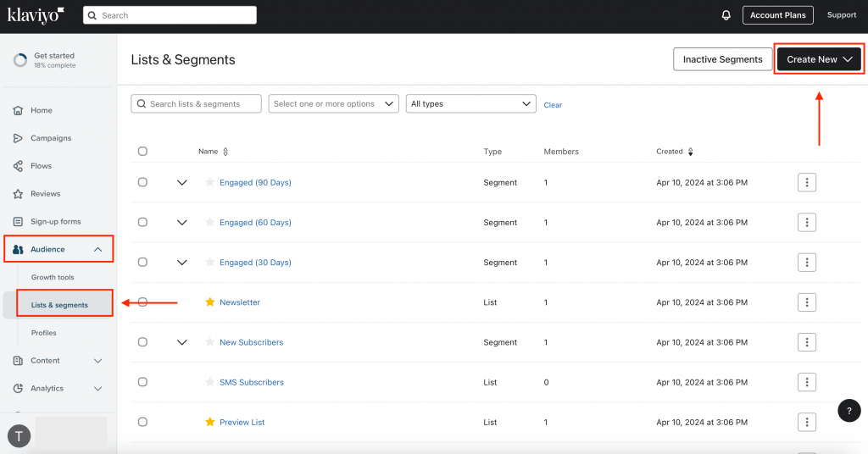Check the Engaged (30 Days) row checkbox
This screenshot has width=868, height=454.
pyautogui.click(x=142, y=262)
